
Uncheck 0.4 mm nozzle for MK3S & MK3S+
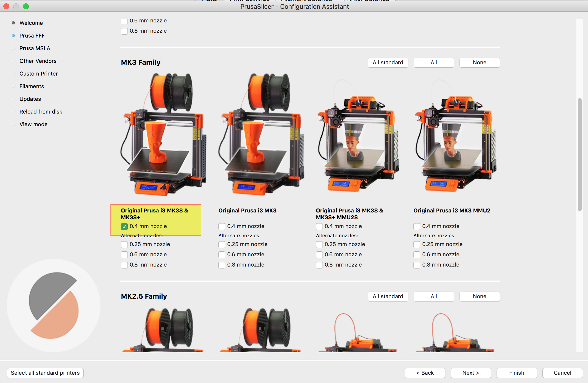coord(124,226)
